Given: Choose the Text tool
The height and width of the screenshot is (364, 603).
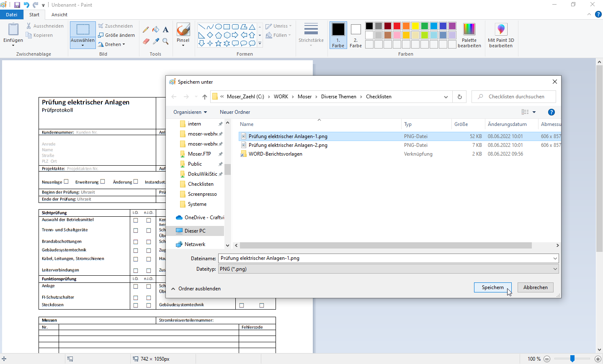Looking at the screenshot, I should pyautogui.click(x=166, y=30).
